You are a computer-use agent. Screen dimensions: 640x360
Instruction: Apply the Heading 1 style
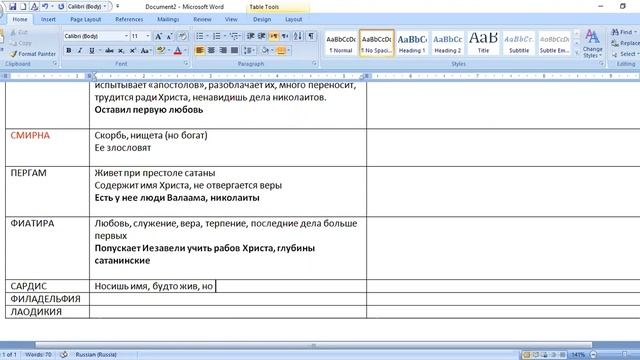412,43
